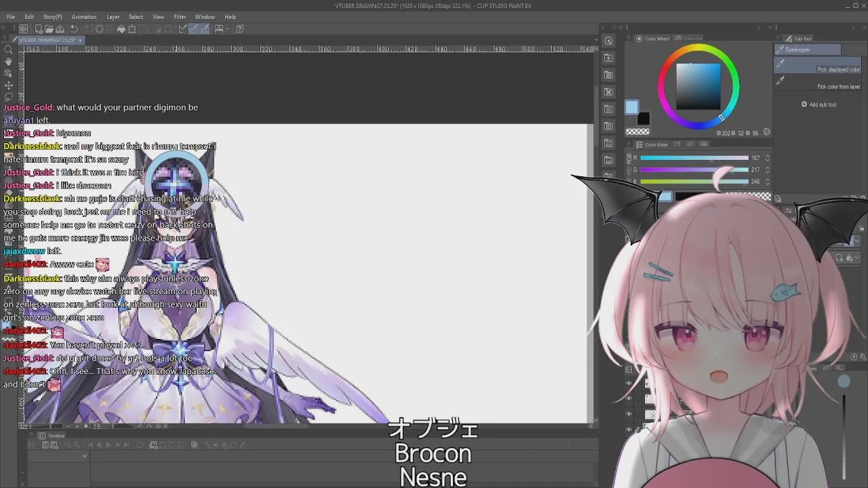Choose Pick displayed color sub tool
The height and width of the screenshot is (488, 868).
817,64
